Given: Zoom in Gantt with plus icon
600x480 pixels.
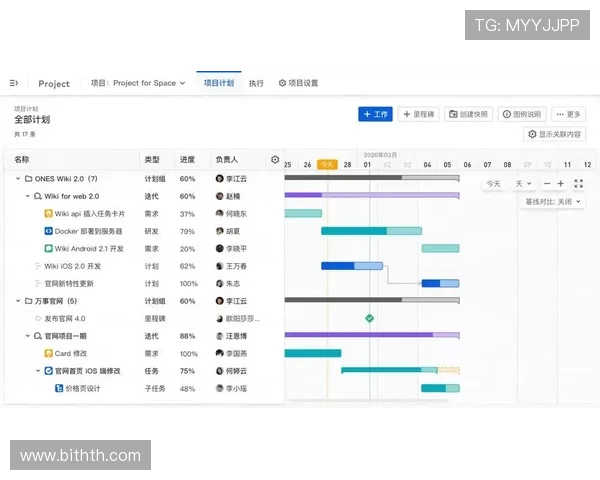Looking at the screenshot, I should click(561, 184).
